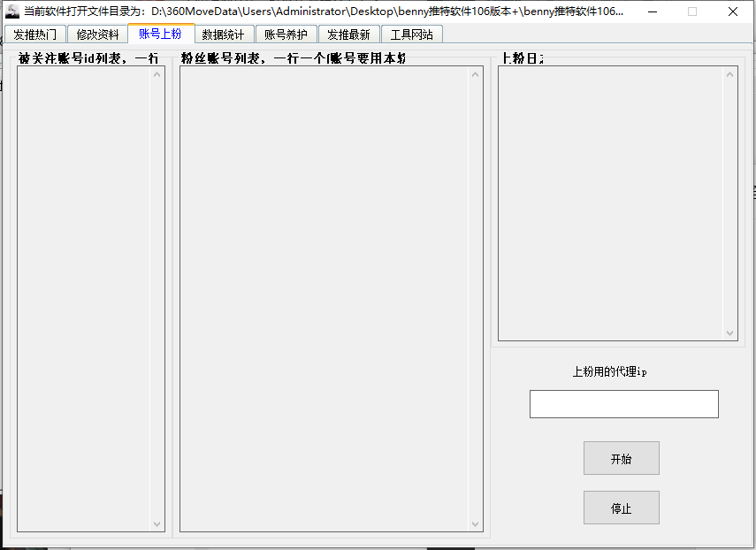The height and width of the screenshot is (550, 756).
Task: Go to the 数据统计 tab
Action: (223, 34)
